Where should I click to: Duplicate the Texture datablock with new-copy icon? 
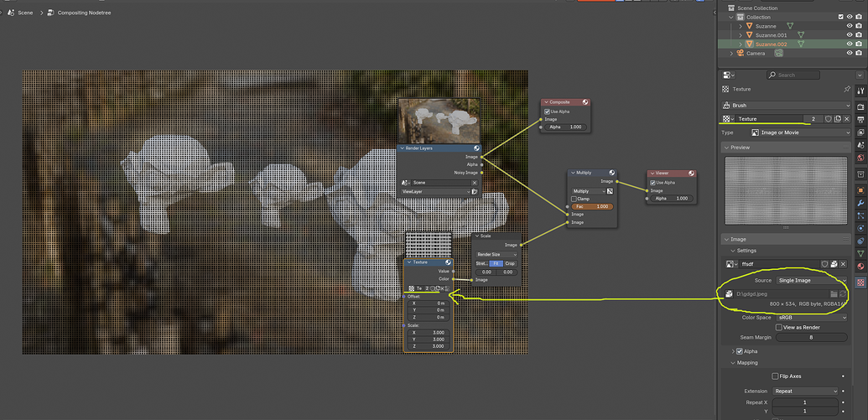[838, 119]
